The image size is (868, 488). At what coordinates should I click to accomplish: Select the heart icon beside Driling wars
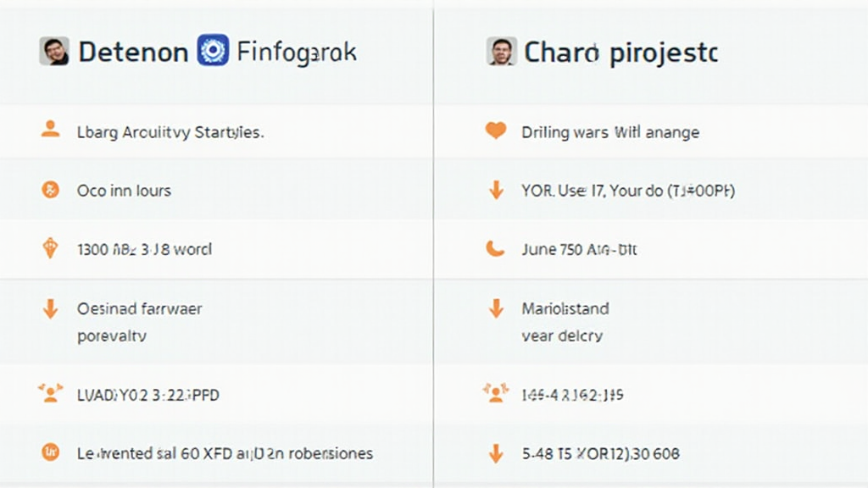(494, 131)
